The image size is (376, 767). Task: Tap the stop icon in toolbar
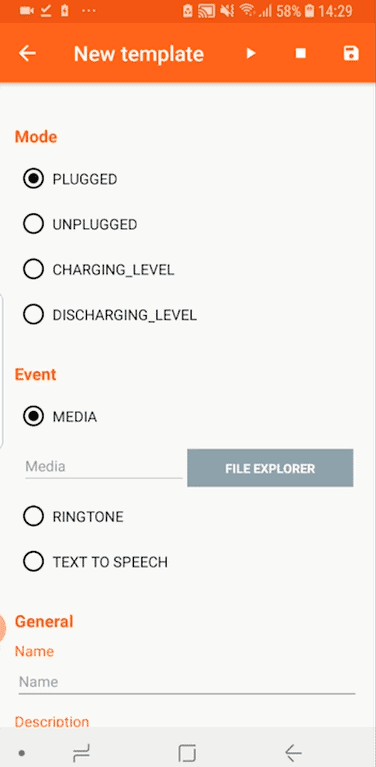tap(301, 53)
